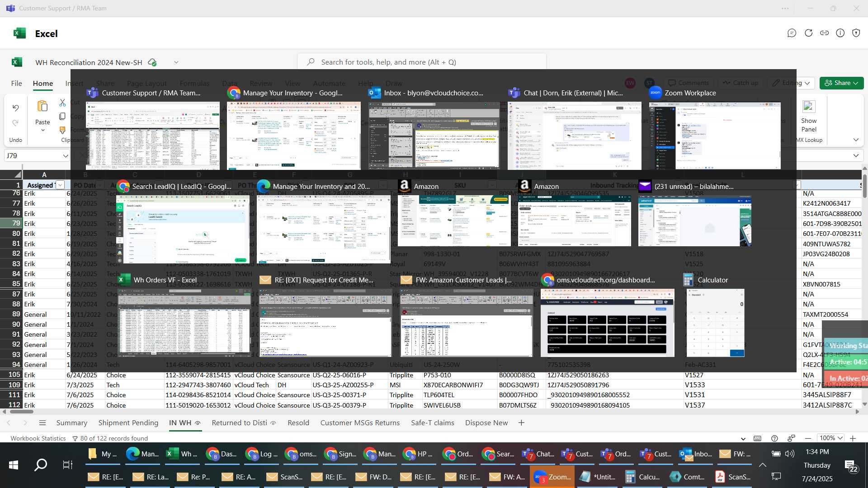This screenshot has height=488, width=868.
Task: Open the Customer MSGs Returns sheet
Action: click(360, 423)
